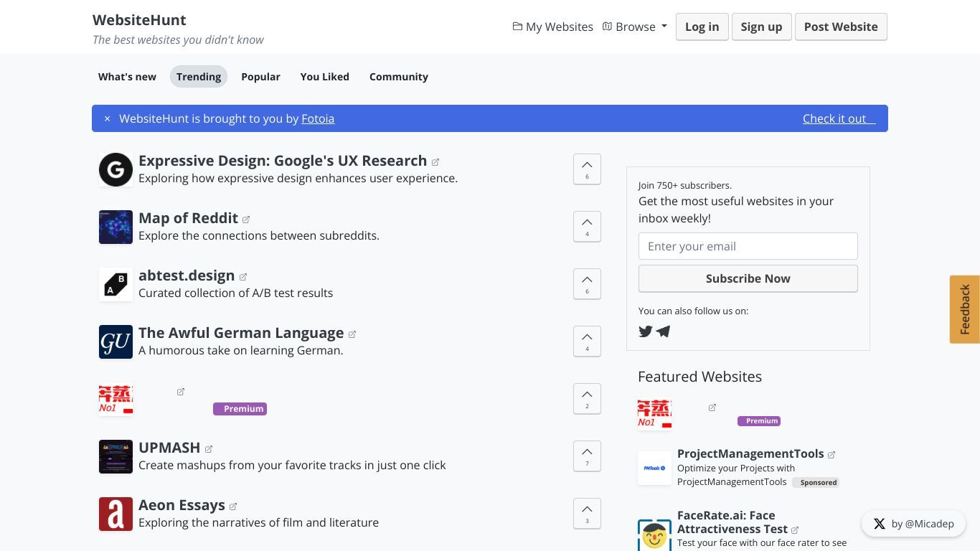Click the Log in button

pos(702,27)
